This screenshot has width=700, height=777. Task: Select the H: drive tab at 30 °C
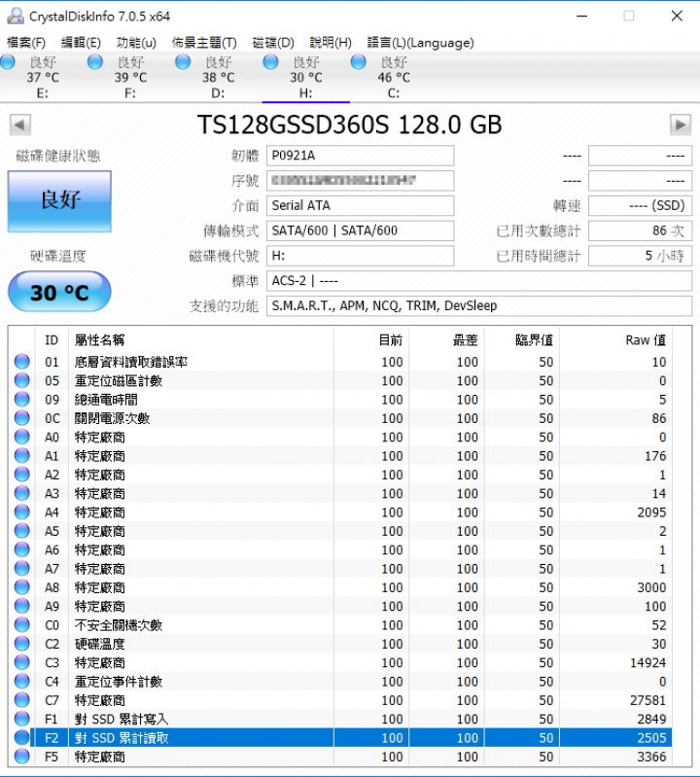coord(305,77)
